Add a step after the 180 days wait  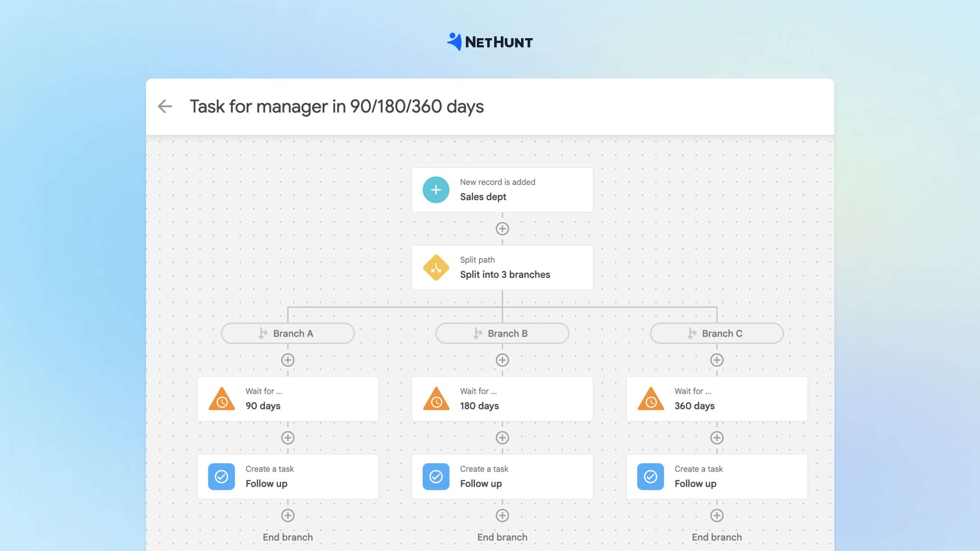click(x=502, y=437)
